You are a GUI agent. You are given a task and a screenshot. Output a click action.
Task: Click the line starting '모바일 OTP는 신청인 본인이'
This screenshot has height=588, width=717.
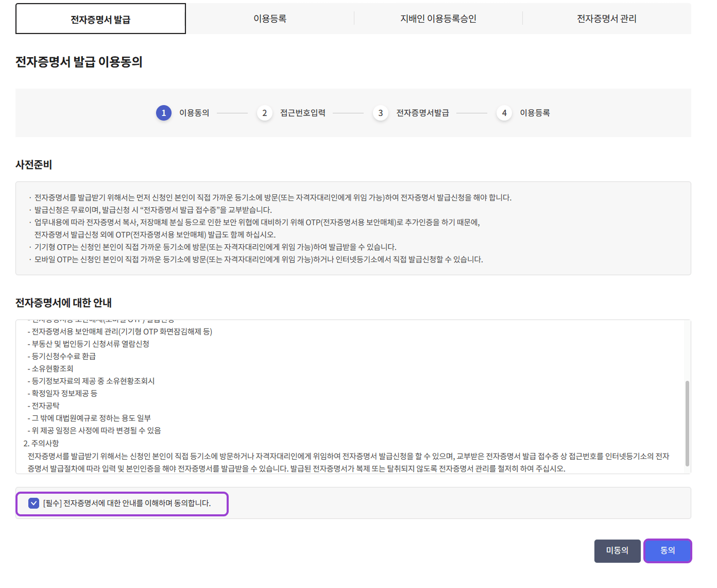point(259,259)
